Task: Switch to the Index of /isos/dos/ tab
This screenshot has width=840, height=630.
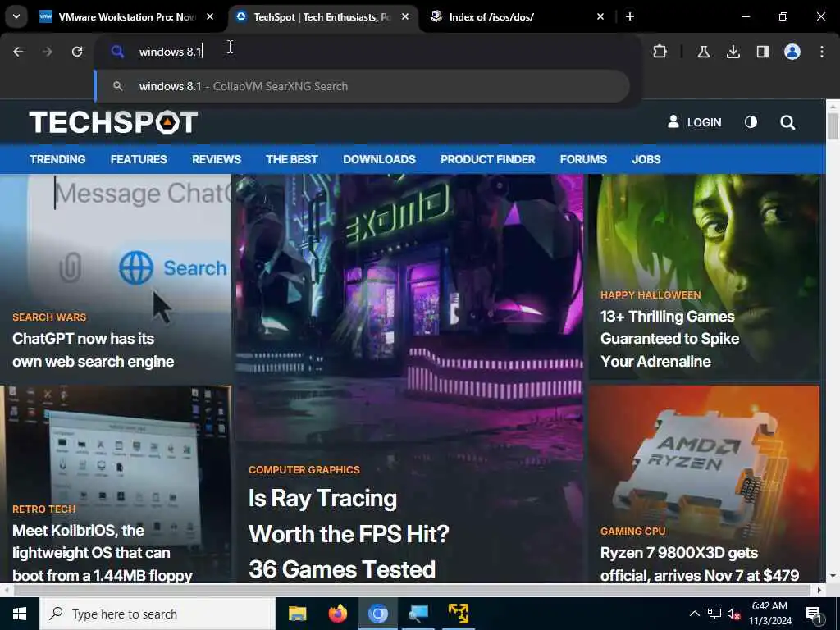Action: 491,16
